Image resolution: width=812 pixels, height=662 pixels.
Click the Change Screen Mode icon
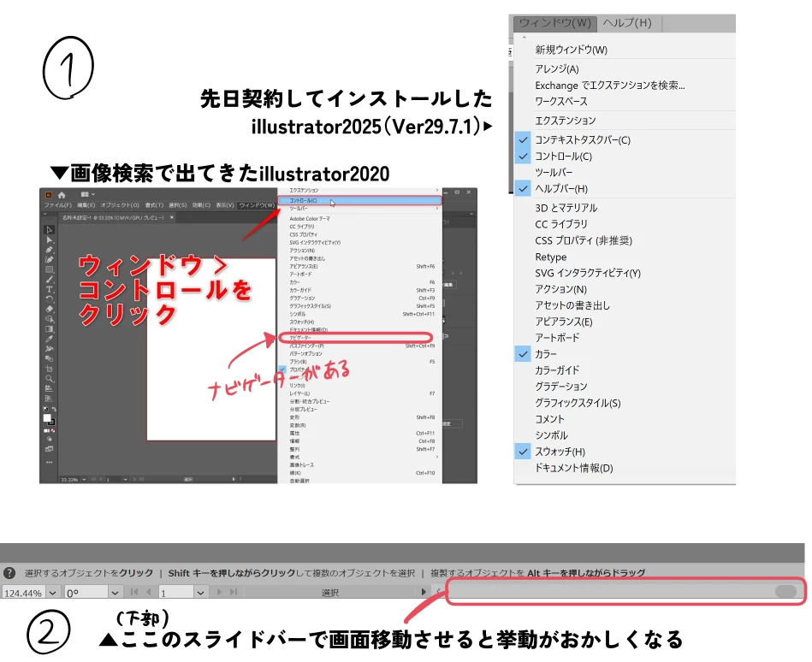[49, 449]
